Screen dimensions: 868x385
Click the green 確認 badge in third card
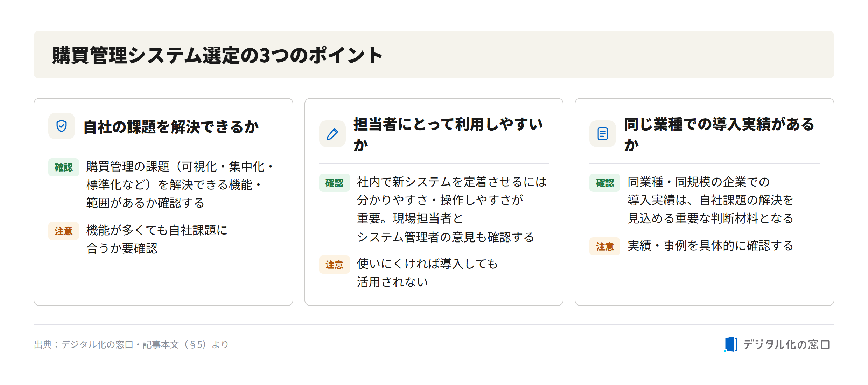[604, 183]
